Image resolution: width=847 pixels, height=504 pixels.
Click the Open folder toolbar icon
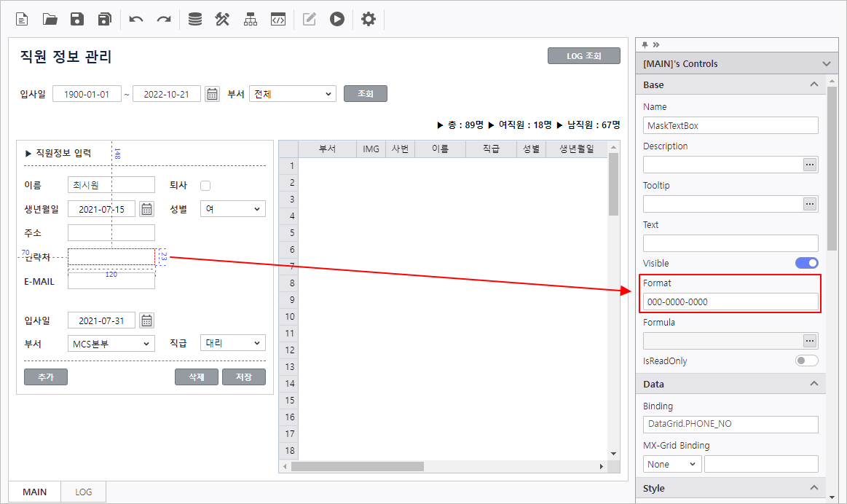50,20
